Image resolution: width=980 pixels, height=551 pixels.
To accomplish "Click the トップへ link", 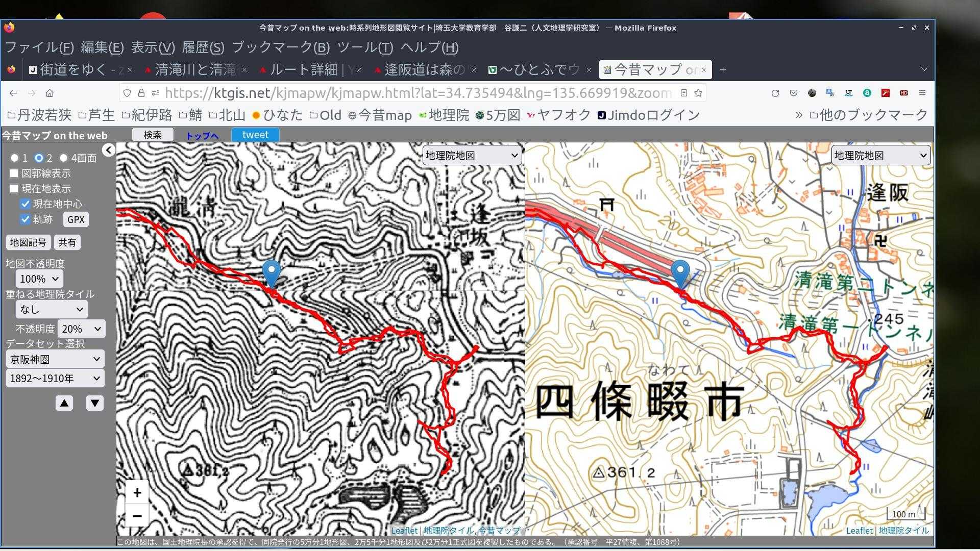I will 202,135.
